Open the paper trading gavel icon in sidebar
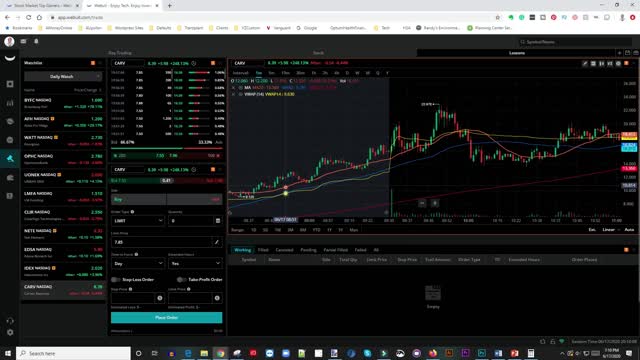 click(10, 158)
